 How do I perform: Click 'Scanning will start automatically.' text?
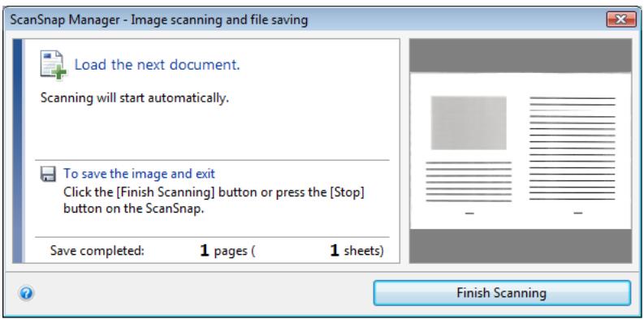pos(134,98)
